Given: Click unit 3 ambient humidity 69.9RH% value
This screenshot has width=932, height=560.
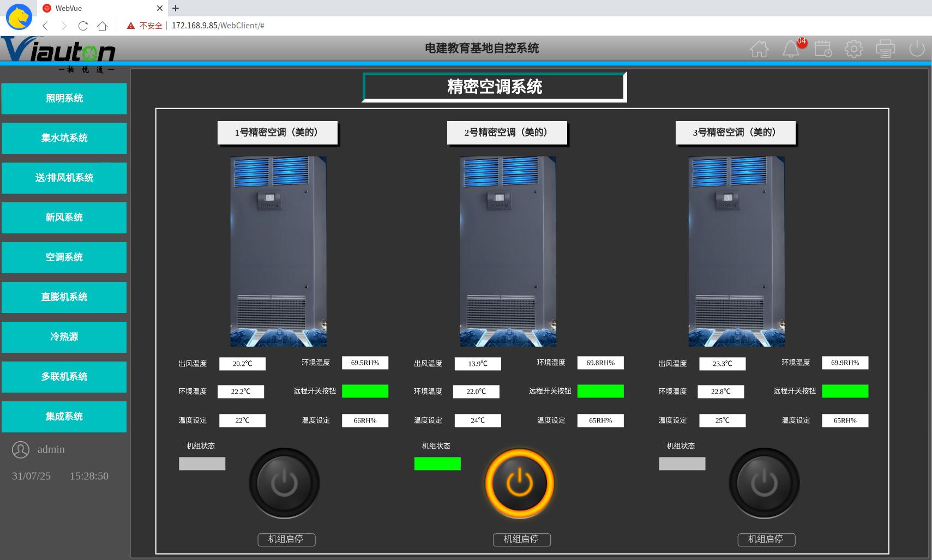Looking at the screenshot, I should coord(845,363).
